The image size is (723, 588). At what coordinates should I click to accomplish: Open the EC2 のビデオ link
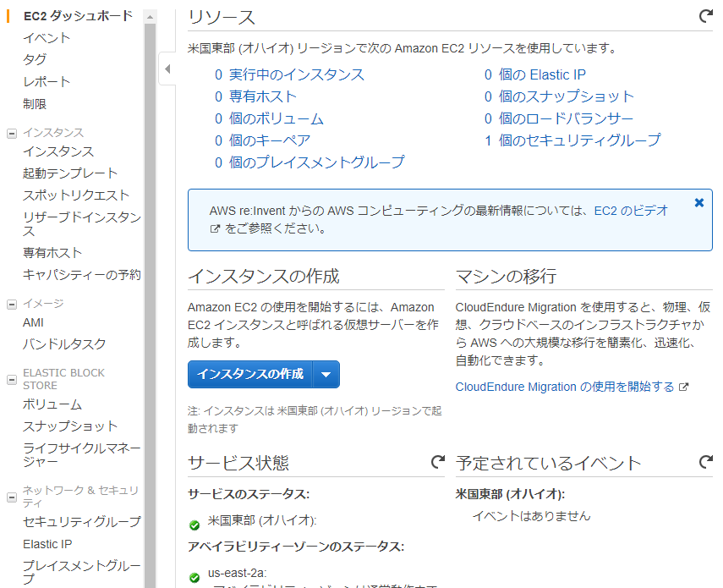pyautogui.click(x=631, y=211)
